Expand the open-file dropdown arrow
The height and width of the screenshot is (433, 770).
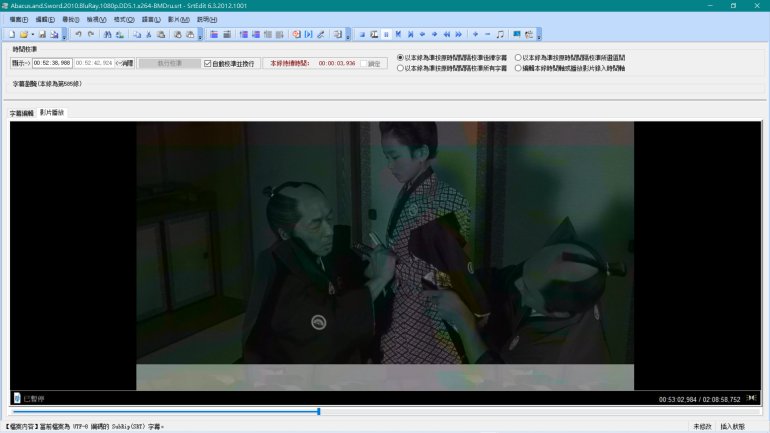pos(32,34)
